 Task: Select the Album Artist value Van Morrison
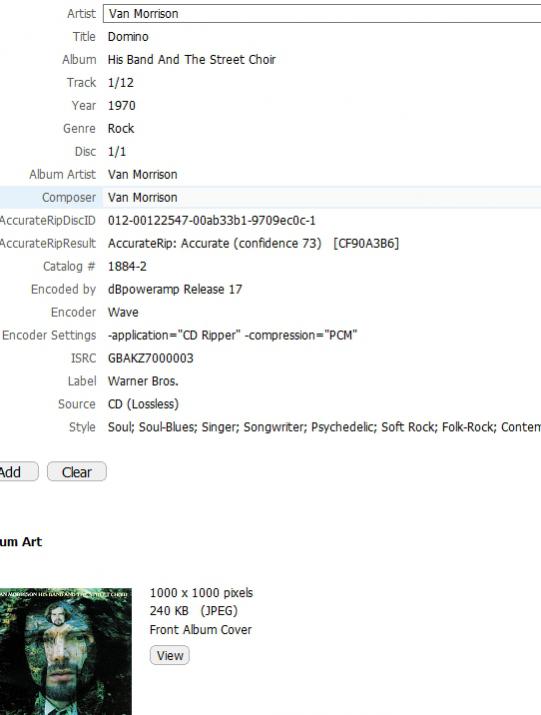pos(142,175)
